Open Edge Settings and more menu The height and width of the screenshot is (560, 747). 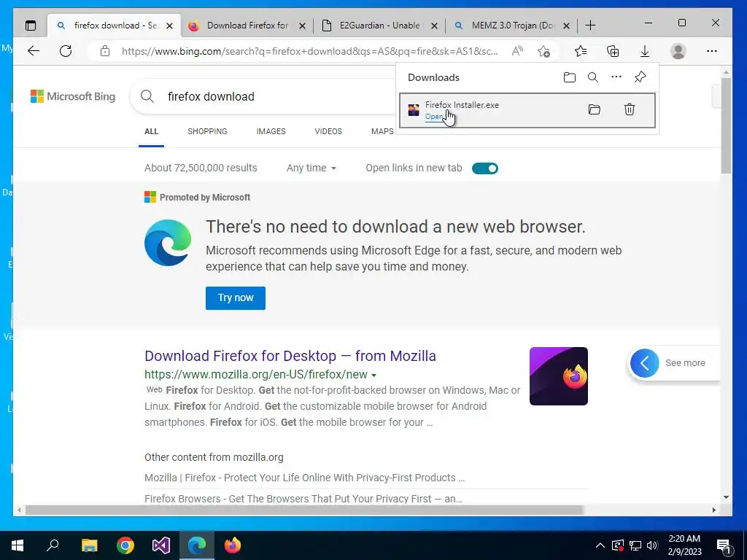[712, 51]
